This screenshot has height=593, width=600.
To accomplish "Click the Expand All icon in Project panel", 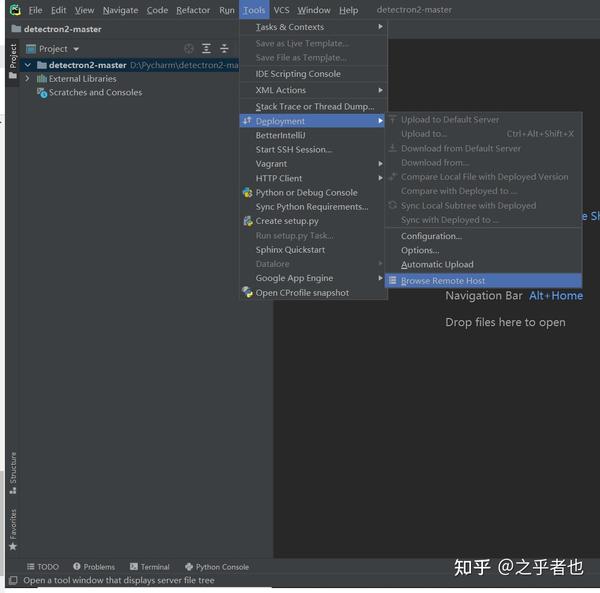I will coord(206,49).
